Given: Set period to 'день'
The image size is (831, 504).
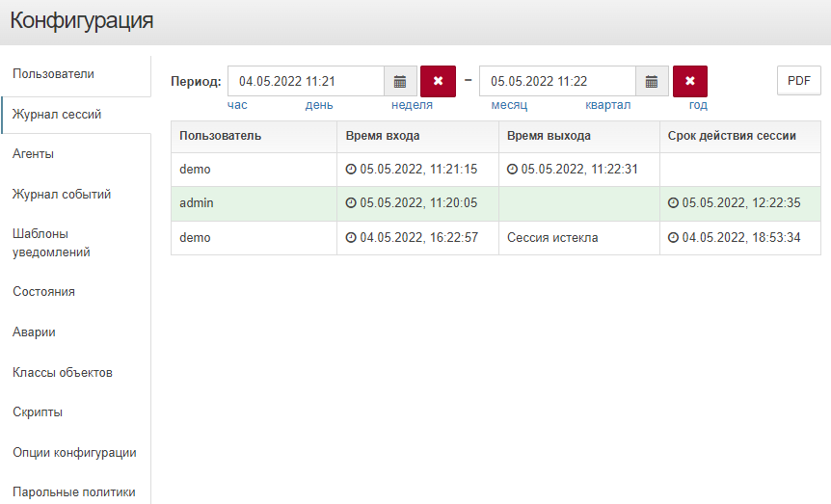Looking at the screenshot, I should tap(319, 105).
